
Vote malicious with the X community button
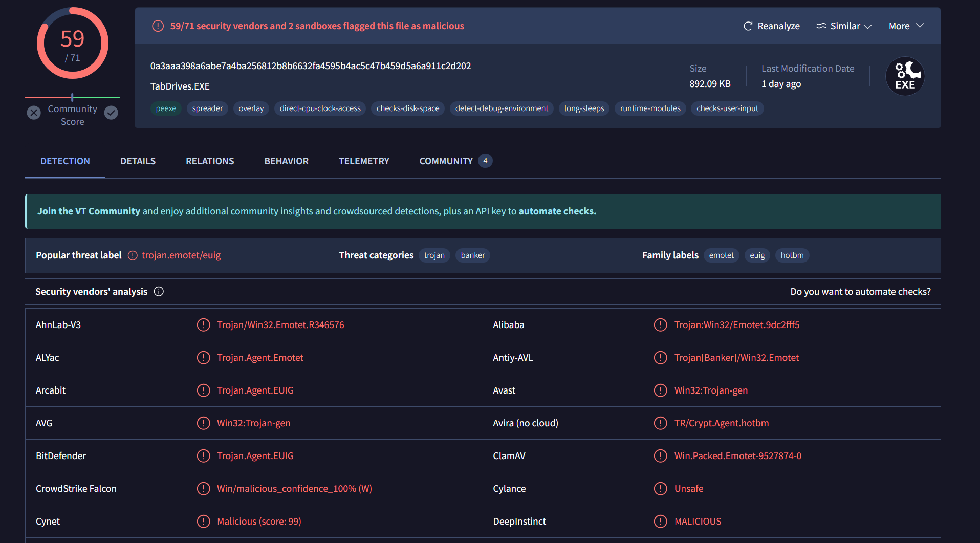click(x=34, y=113)
